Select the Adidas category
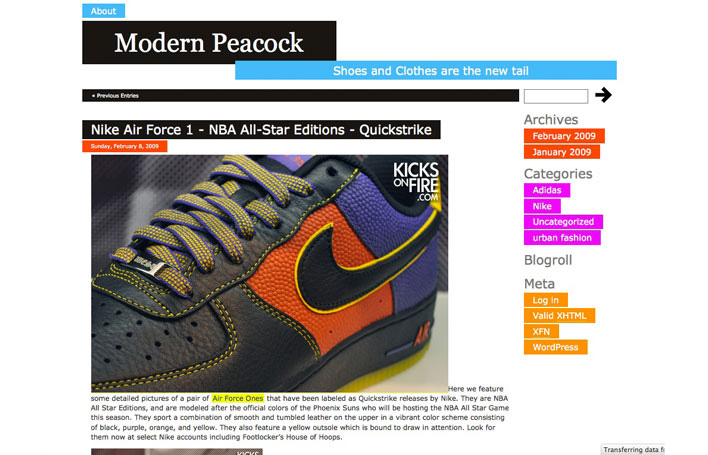Image resolution: width=708 pixels, height=455 pixels. pos(547,190)
